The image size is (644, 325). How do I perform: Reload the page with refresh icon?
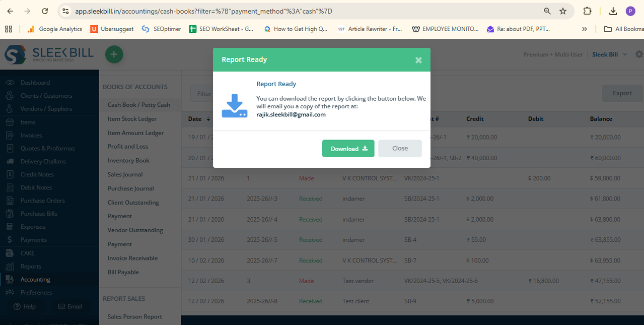click(45, 11)
